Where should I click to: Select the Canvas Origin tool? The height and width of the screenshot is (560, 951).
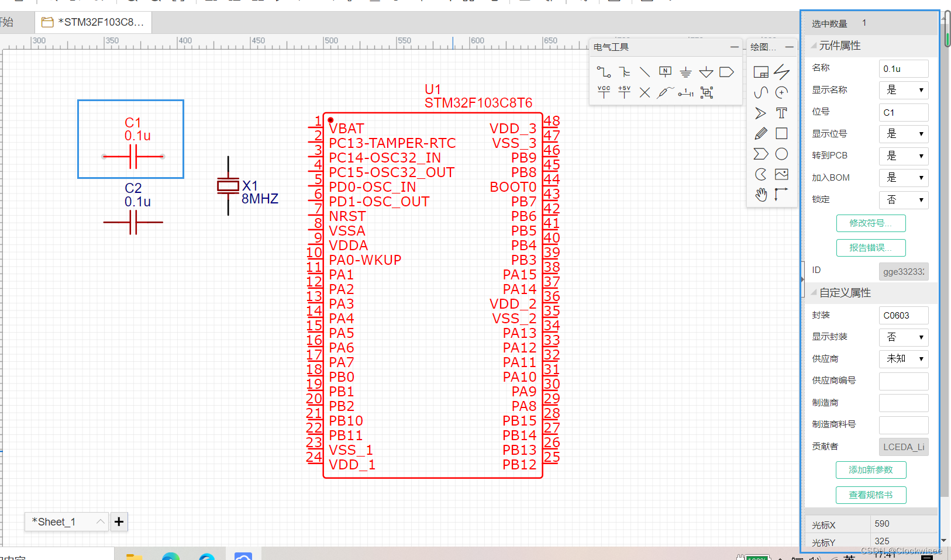coord(781,194)
